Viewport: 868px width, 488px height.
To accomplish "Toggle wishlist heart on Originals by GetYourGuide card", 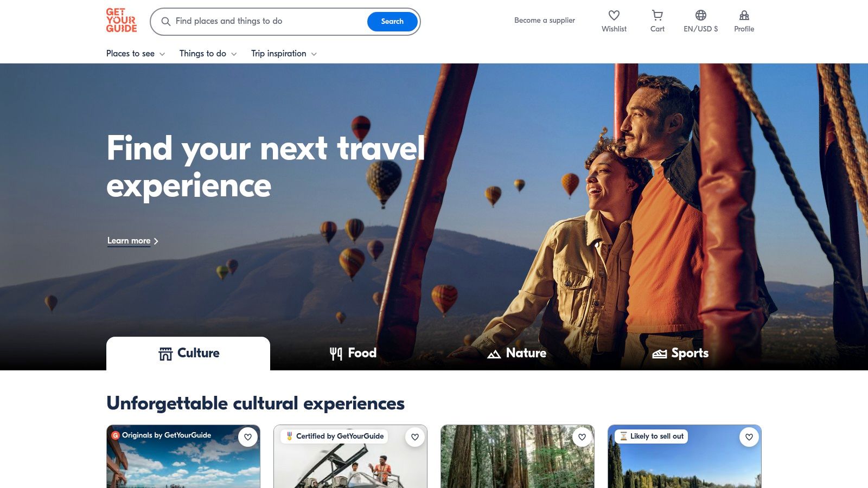I will coord(248,437).
